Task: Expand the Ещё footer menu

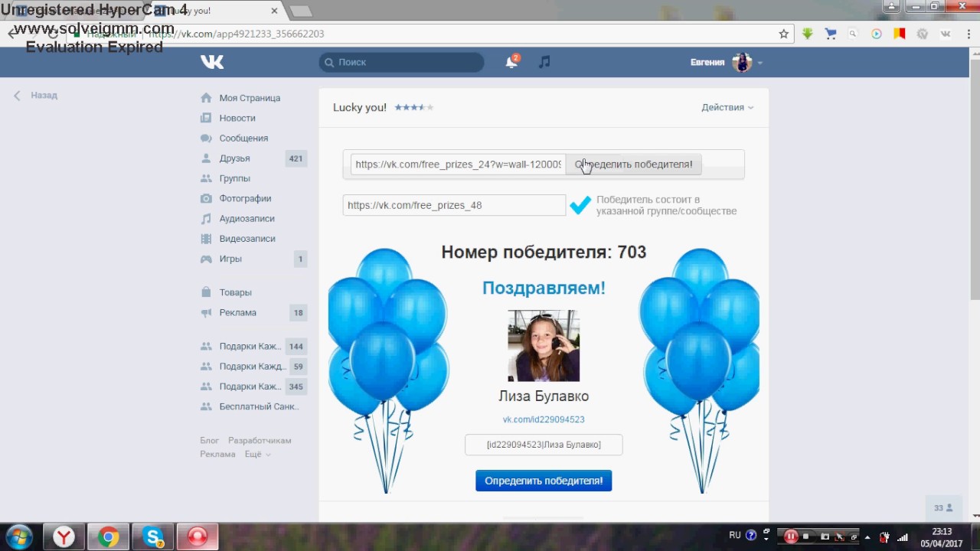Action: [x=257, y=454]
